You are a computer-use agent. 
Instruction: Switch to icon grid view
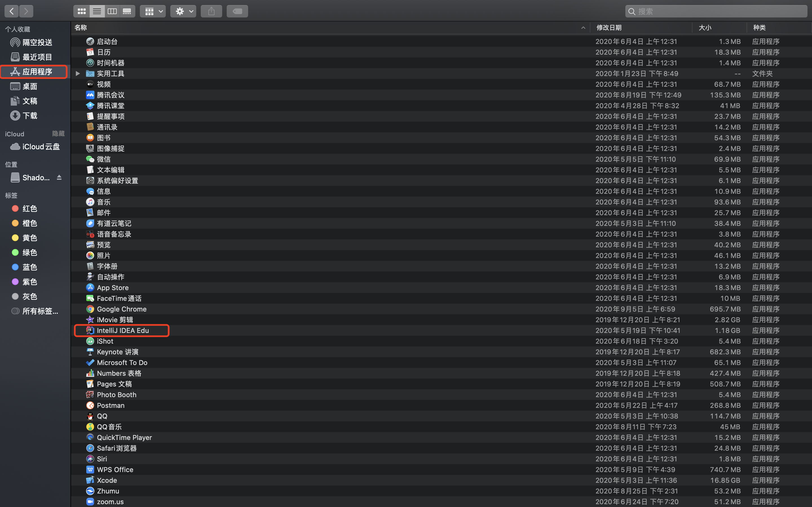(x=81, y=11)
